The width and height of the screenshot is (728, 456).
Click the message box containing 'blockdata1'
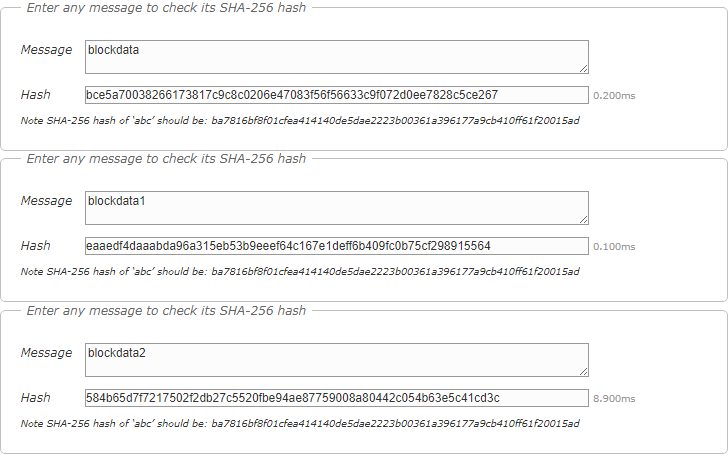click(336, 208)
